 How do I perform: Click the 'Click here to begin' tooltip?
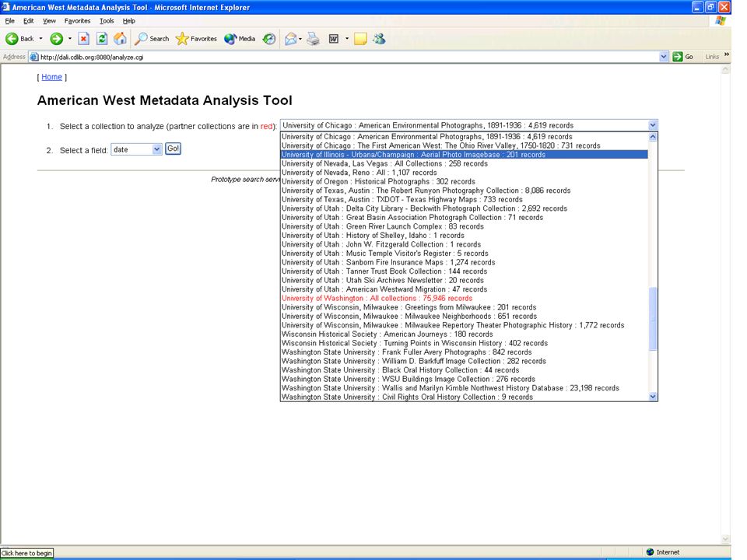pos(26,553)
